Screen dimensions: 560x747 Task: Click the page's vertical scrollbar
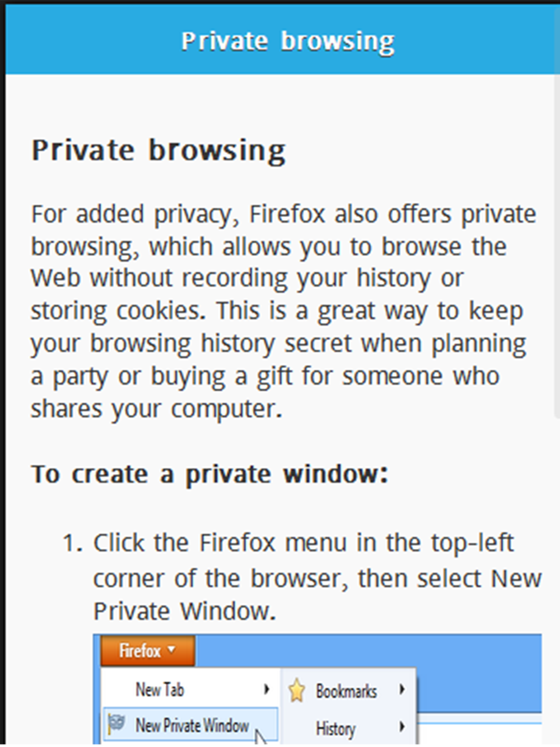click(557, 246)
